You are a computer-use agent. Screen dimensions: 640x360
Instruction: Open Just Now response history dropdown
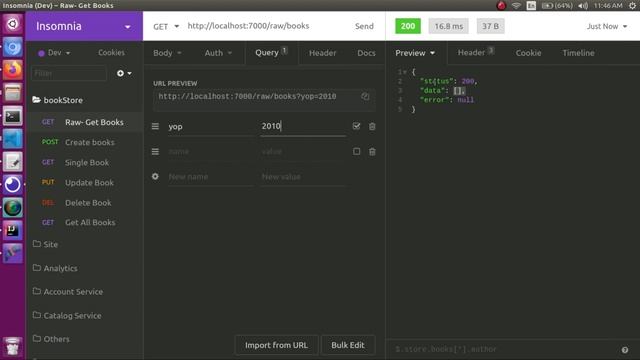[607, 27]
